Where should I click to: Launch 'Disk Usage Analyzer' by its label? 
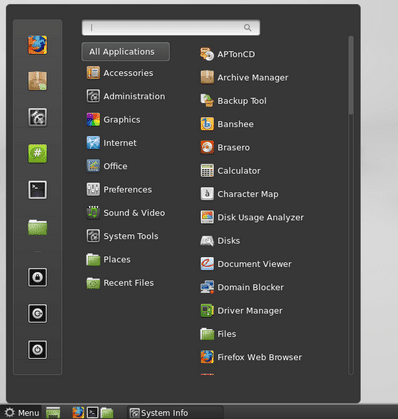pos(261,217)
